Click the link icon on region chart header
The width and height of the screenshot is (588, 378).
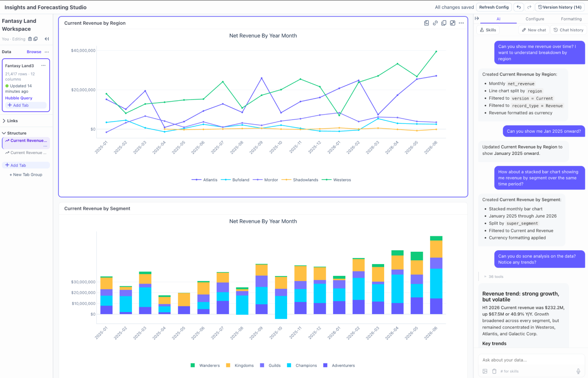435,23
